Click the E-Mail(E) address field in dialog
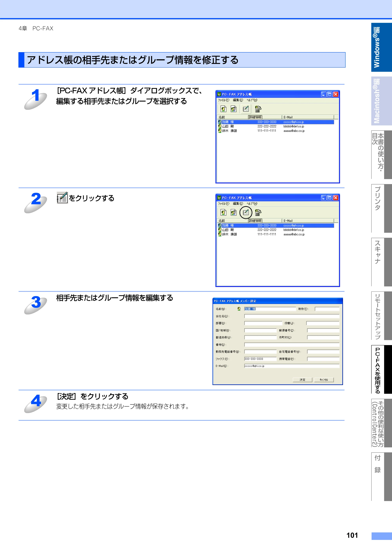Screen dimensions: 392x555 pos(292,366)
